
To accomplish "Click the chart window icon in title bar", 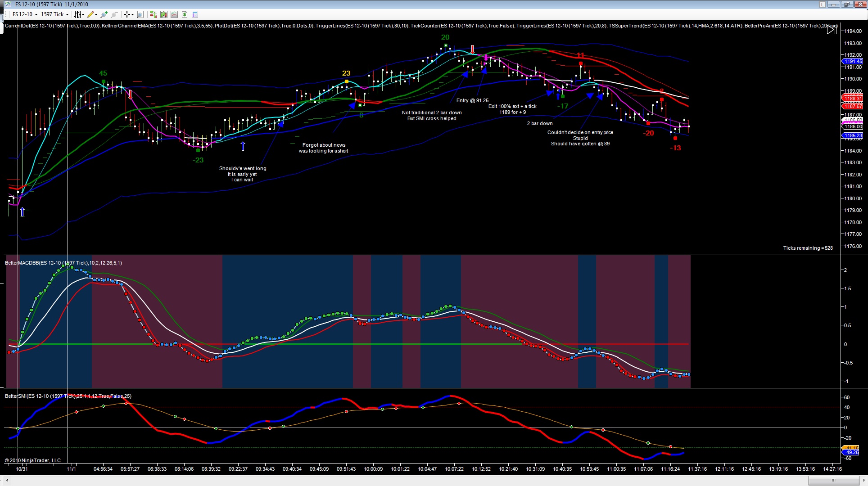I will pyautogui.click(x=8, y=4).
